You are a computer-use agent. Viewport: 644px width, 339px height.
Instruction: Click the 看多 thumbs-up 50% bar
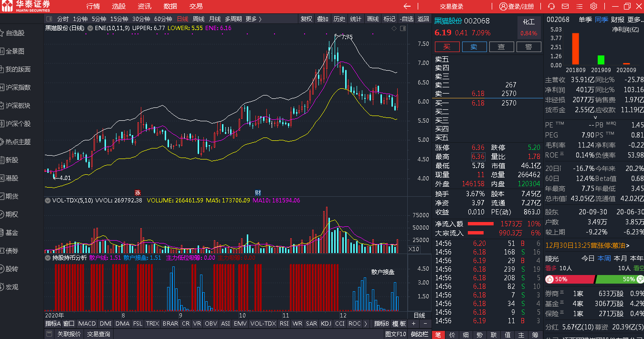(569, 279)
